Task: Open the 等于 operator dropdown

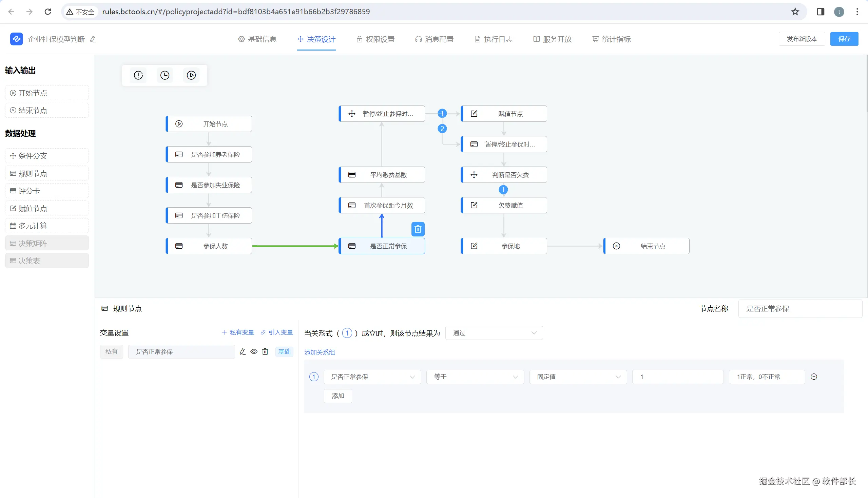Action: pos(475,377)
